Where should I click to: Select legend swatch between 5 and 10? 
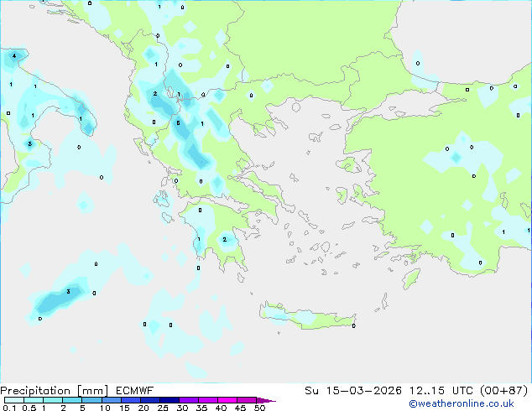click(91, 400)
